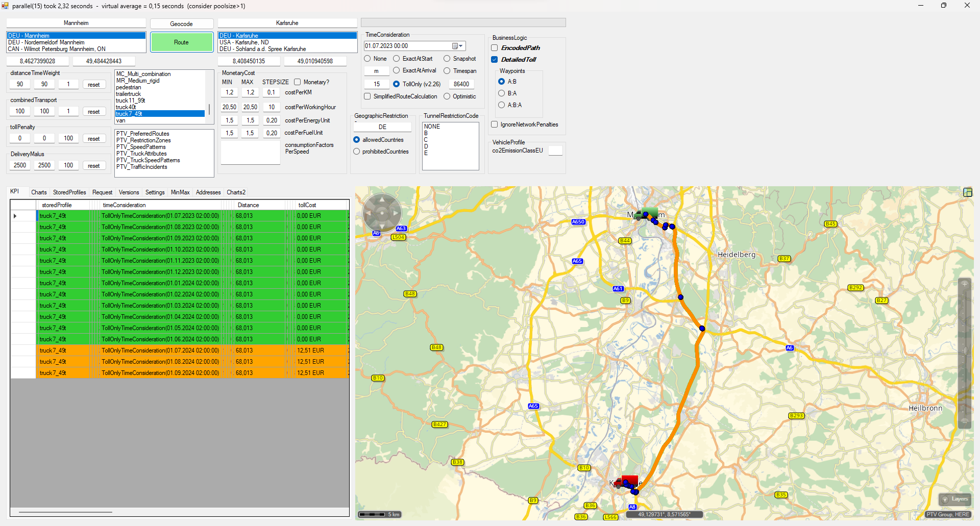Image resolution: width=980 pixels, height=526 pixels.
Task: Click the map zoom-in plus button
Action: pyautogui.click(x=964, y=284)
